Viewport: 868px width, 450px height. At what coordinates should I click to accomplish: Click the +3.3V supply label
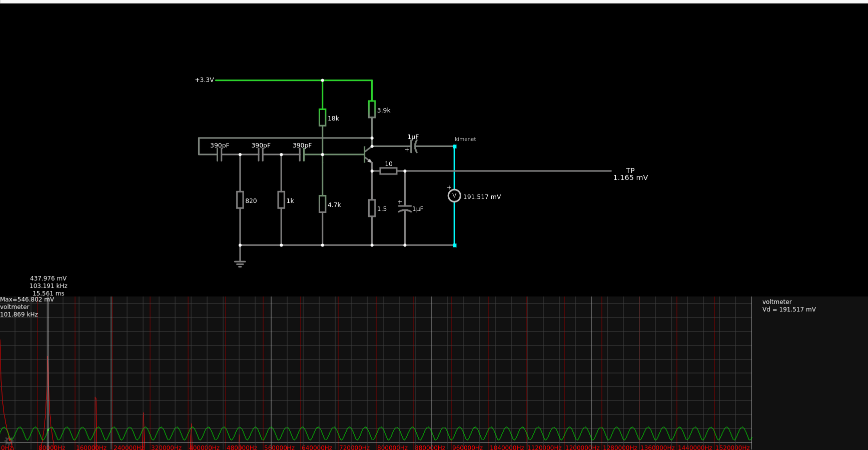[204, 80]
